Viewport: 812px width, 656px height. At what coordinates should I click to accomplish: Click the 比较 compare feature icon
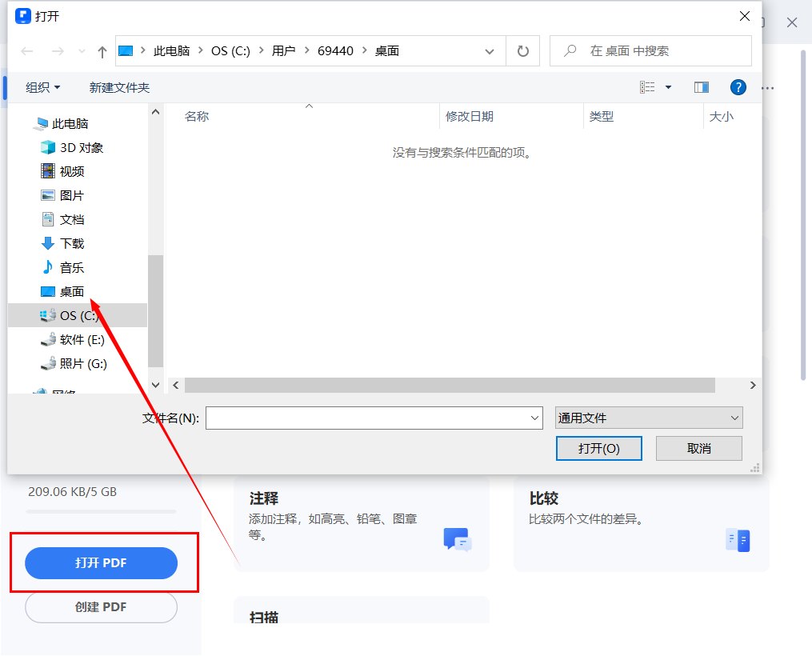pyautogui.click(x=737, y=540)
